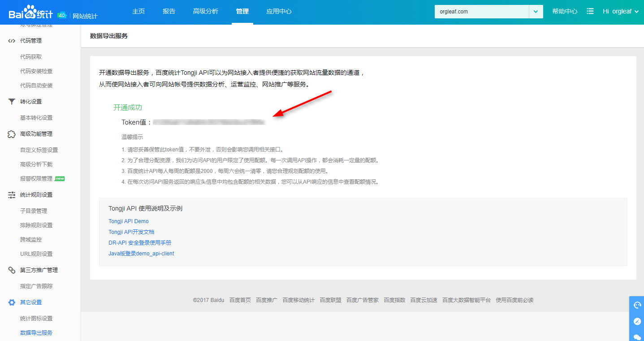Open 指定广告跟踪 in sidebar
Image resolution: width=644 pixels, height=341 pixels.
click(36, 286)
